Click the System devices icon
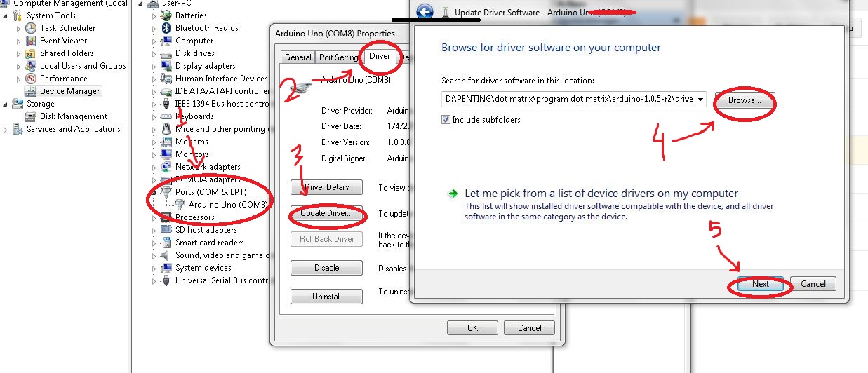This screenshot has width=868, height=373. coord(166,268)
